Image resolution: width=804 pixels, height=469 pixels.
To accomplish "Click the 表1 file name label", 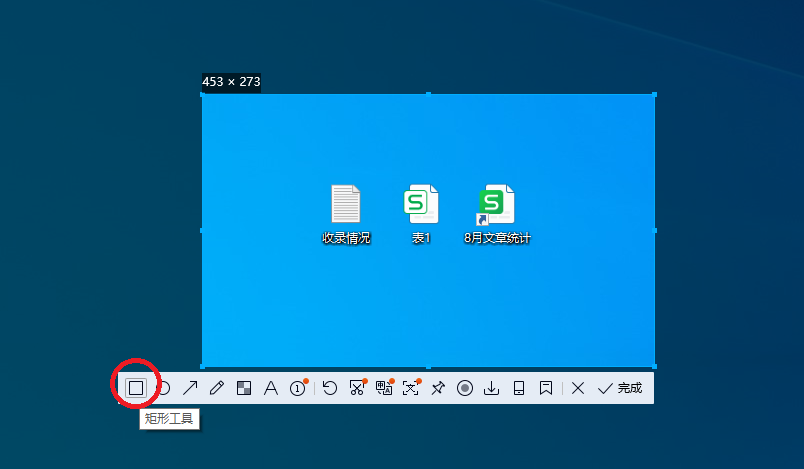I will [x=421, y=238].
